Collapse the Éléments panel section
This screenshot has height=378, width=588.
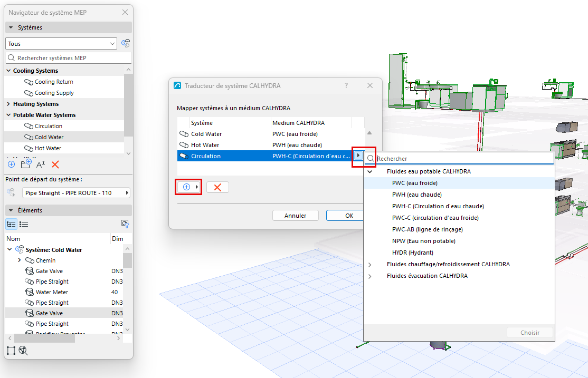click(x=11, y=210)
